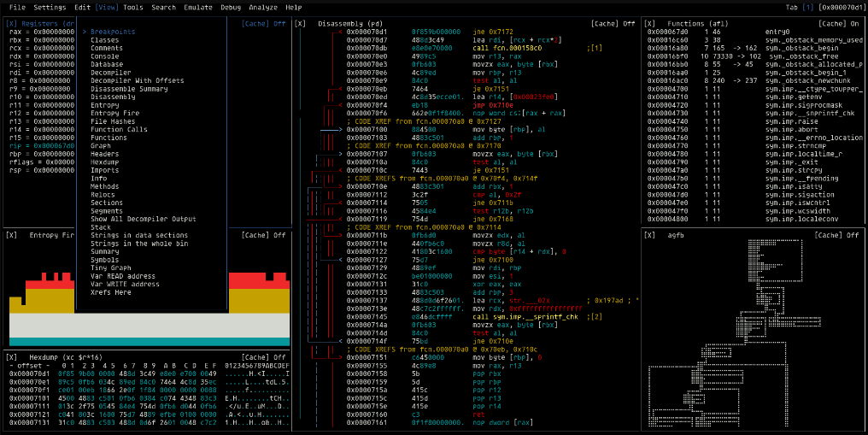Open the File menu

click(17, 7)
